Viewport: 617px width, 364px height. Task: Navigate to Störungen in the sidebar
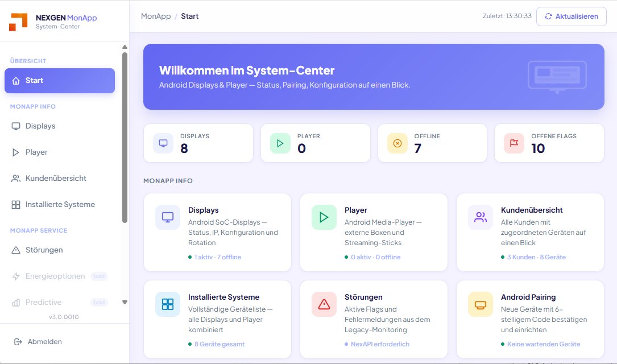(60, 250)
